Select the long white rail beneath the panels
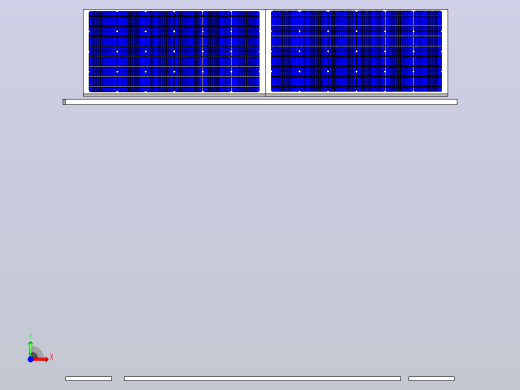 coord(262,102)
